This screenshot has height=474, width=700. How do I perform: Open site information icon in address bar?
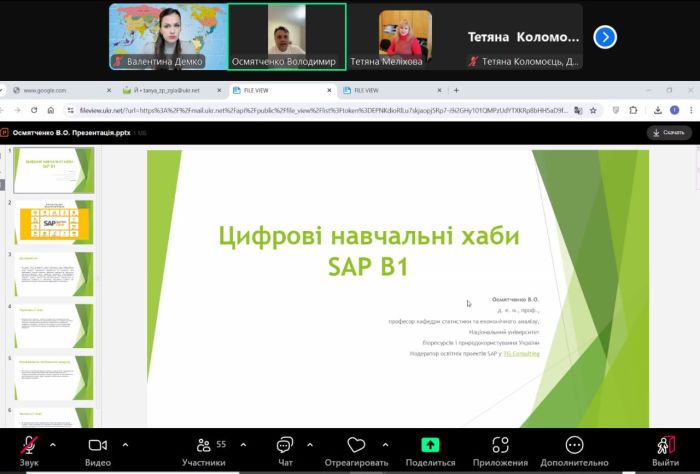(71, 110)
